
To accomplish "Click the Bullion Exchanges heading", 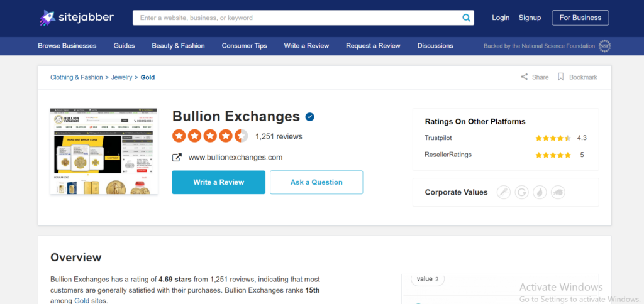I will (236, 117).
